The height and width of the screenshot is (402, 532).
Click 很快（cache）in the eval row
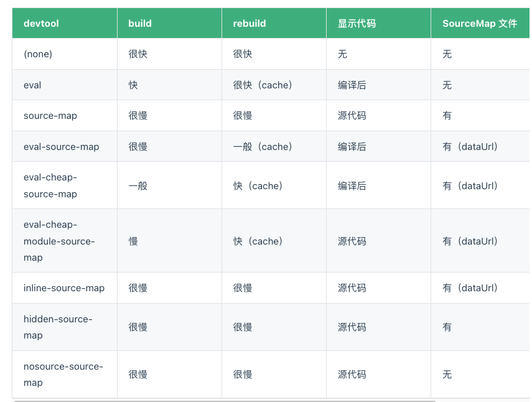[x=263, y=85]
